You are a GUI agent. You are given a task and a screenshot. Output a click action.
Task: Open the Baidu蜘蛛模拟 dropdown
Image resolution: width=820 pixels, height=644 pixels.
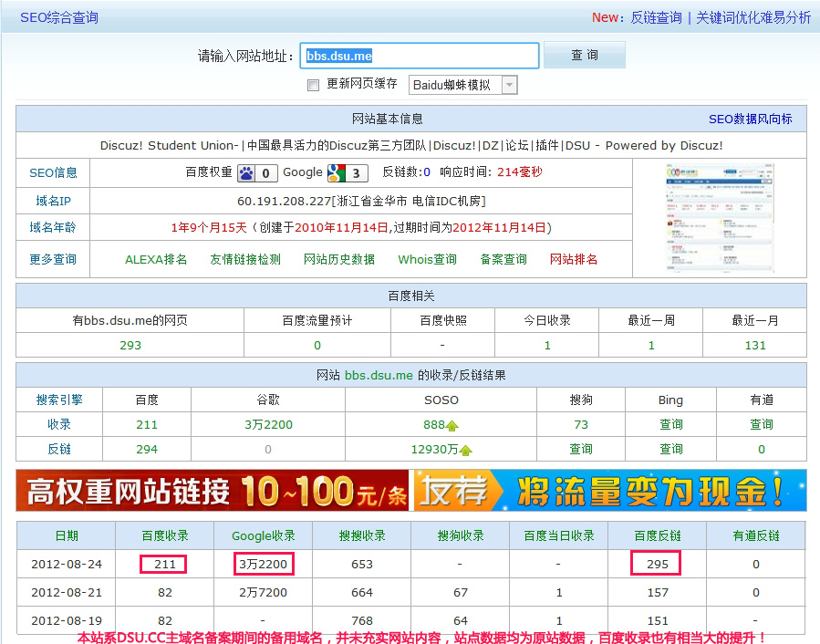click(462, 85)
